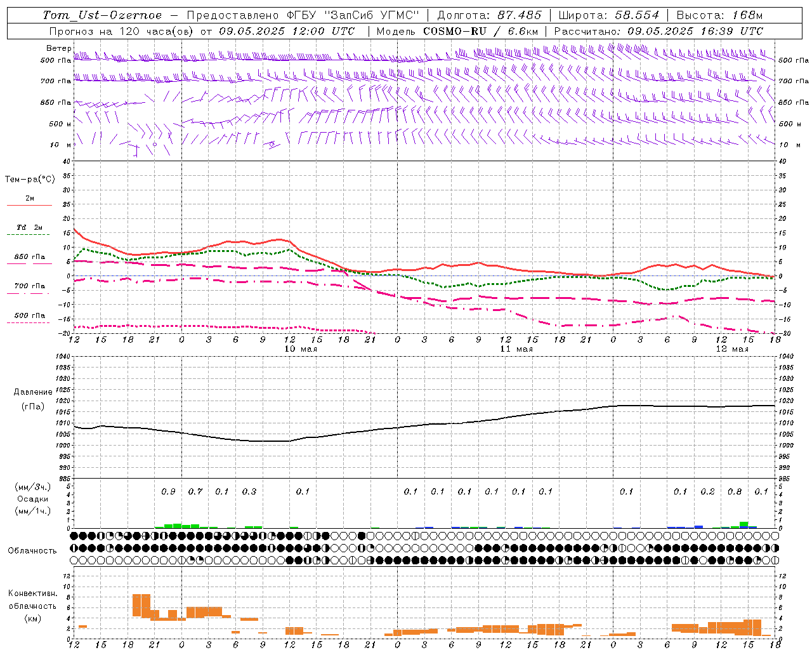Click the latitude value Широта: 58.554

tap(609, 15)
